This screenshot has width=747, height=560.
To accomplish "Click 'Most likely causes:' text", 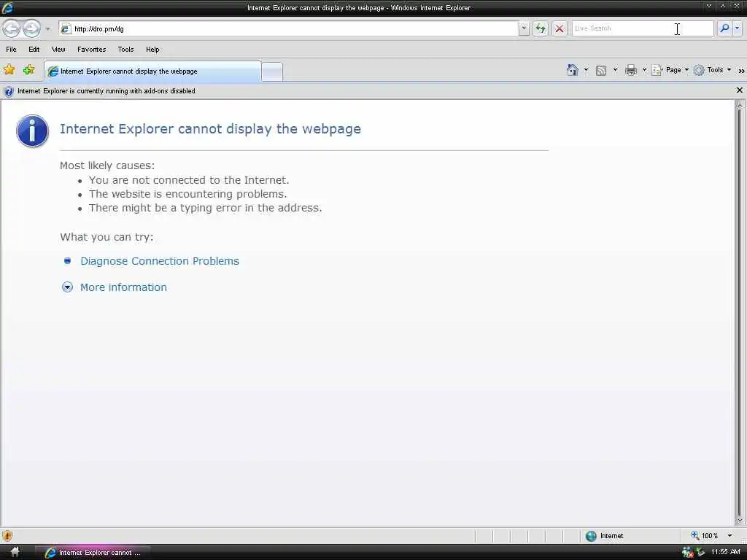I will tap(107, 166).
